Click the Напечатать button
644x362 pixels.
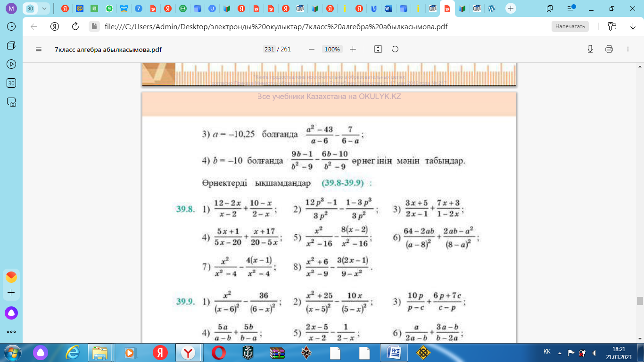pos(570,26)
